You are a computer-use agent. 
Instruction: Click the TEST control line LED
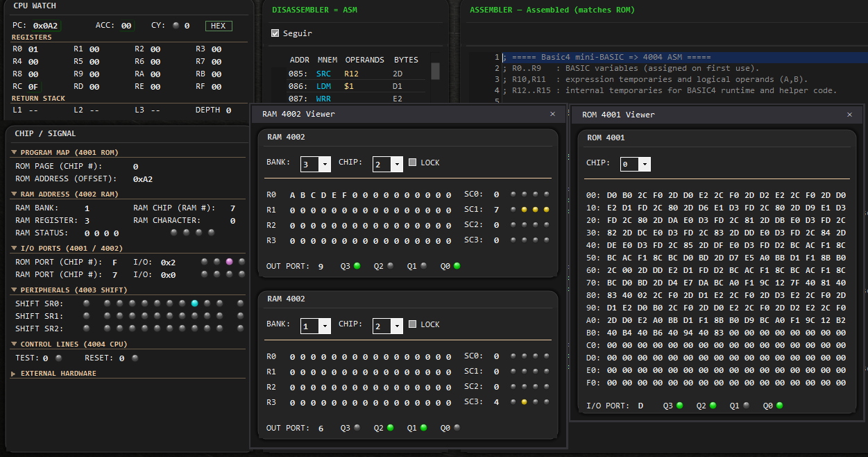coord(58,358)
